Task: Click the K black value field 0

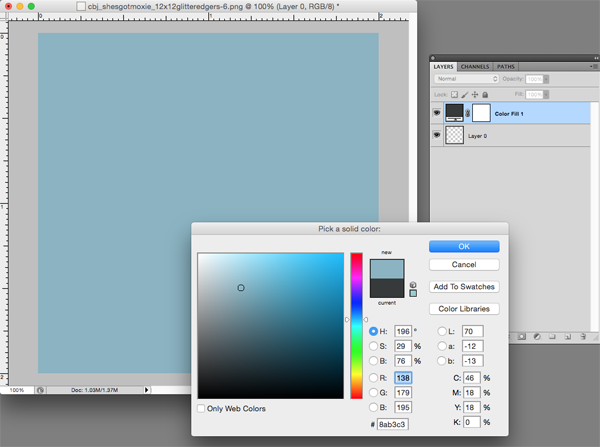Action: [472, 422]
